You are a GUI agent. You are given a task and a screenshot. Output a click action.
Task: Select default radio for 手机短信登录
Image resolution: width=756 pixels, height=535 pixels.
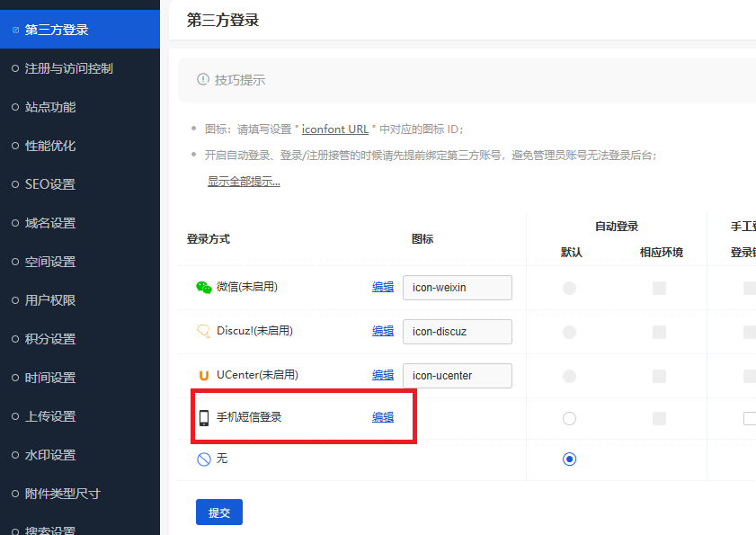coord(569,418)
